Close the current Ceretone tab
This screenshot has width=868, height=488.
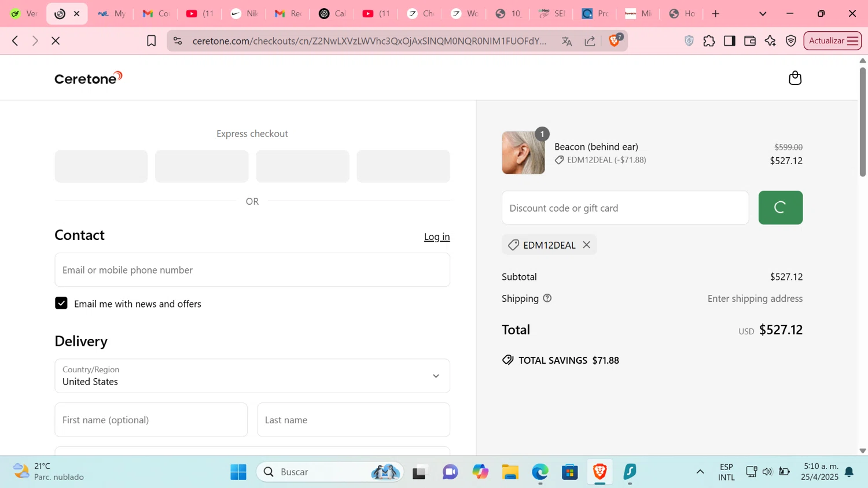tap(76, 13)
